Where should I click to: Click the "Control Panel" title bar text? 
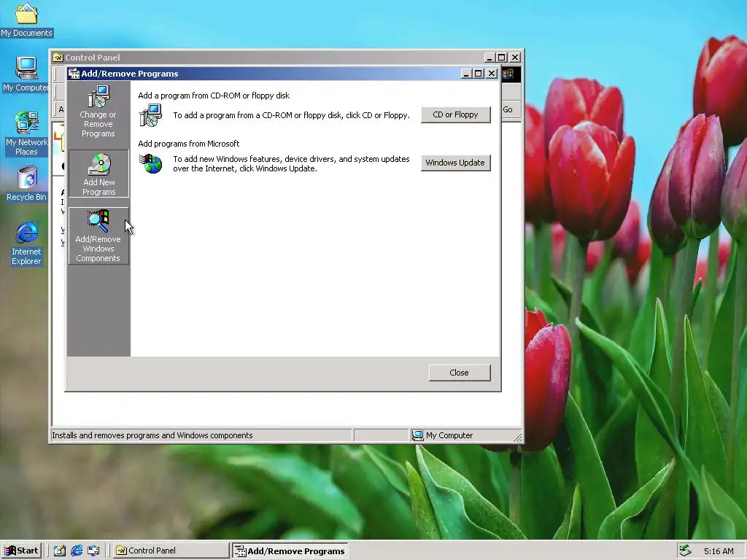93,58
